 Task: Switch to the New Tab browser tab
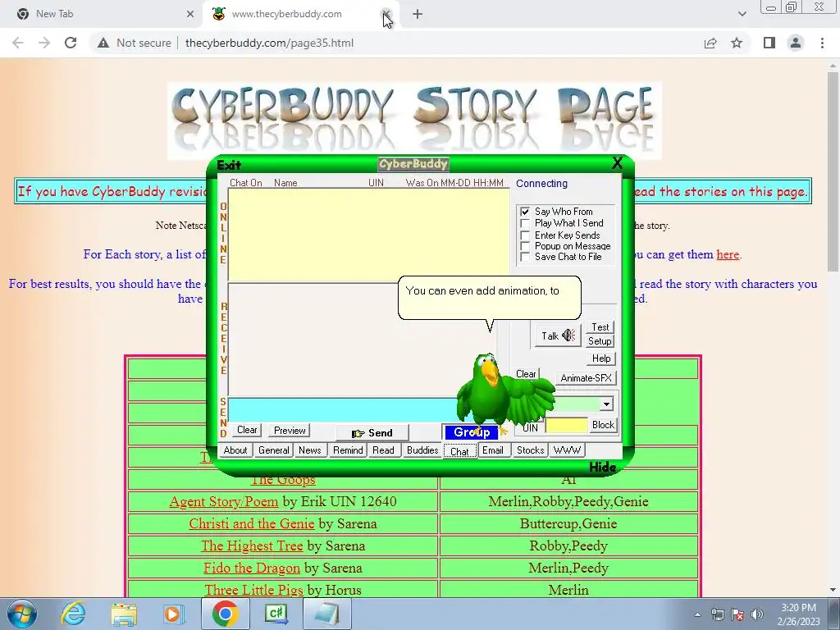[102, 14]
